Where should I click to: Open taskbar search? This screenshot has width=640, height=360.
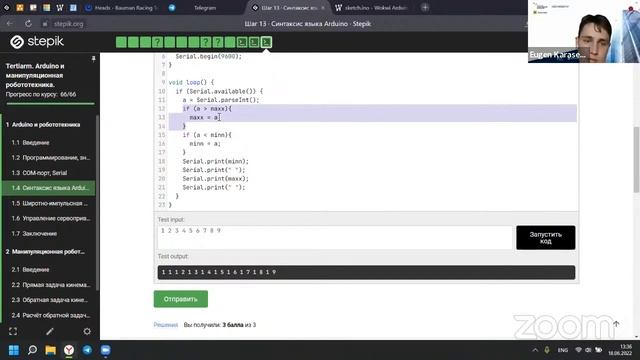click(x=32, y=350)
